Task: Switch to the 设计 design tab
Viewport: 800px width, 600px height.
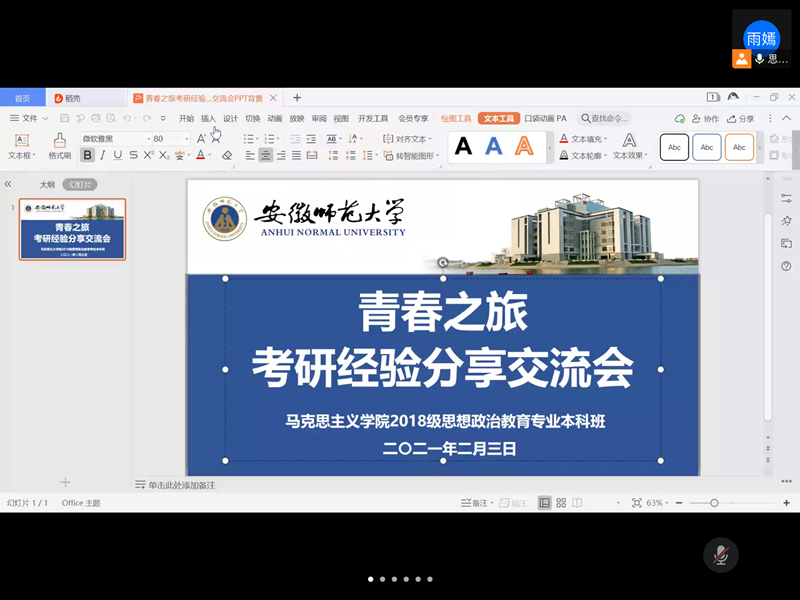Action: coord(230,118)
